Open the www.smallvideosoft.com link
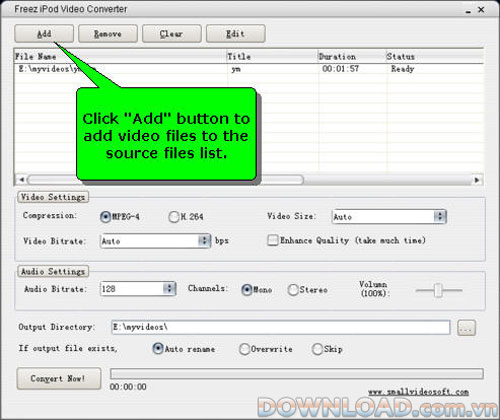The width and height of the screenshot is (500, 420). [418, 392]
